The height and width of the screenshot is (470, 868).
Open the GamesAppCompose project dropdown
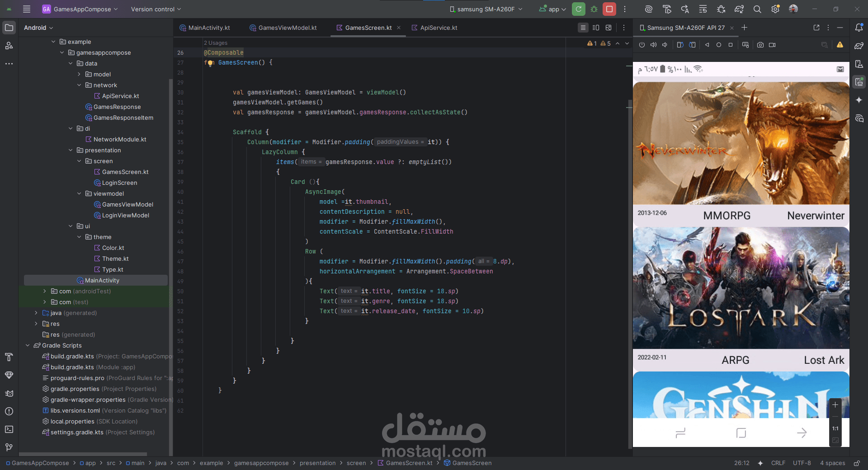click(80, 9)
